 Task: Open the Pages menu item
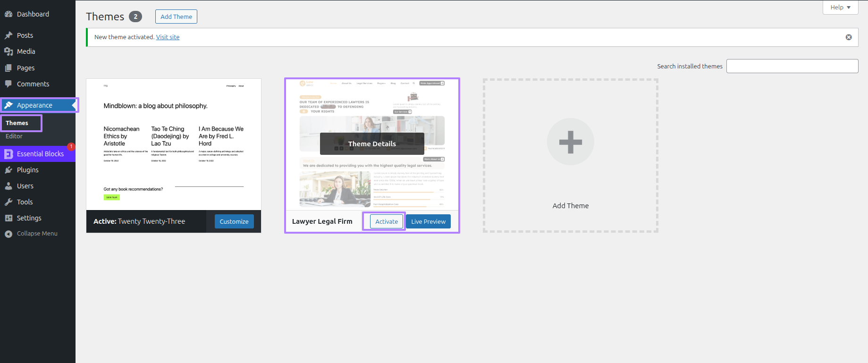[25, 68]
